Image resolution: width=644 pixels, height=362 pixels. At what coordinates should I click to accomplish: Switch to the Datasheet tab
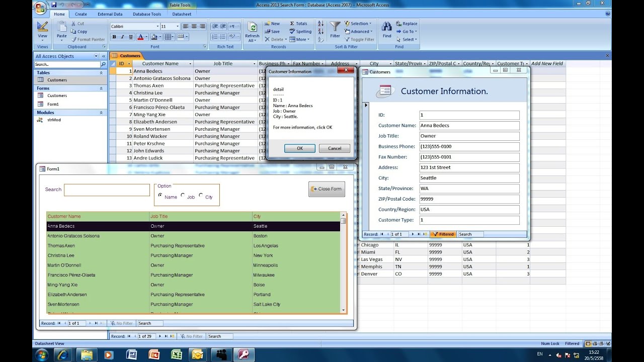pyautogui.click(x=182, y=14)
